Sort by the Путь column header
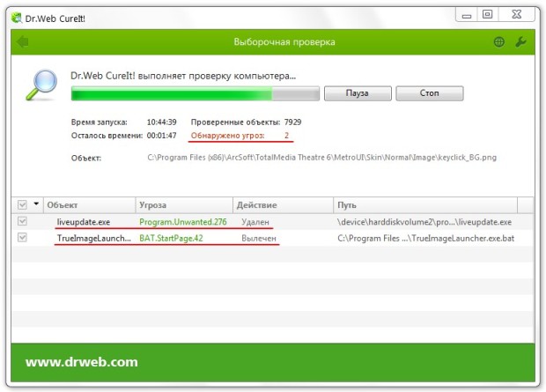 pyautogui.click(x=425, y=205)
